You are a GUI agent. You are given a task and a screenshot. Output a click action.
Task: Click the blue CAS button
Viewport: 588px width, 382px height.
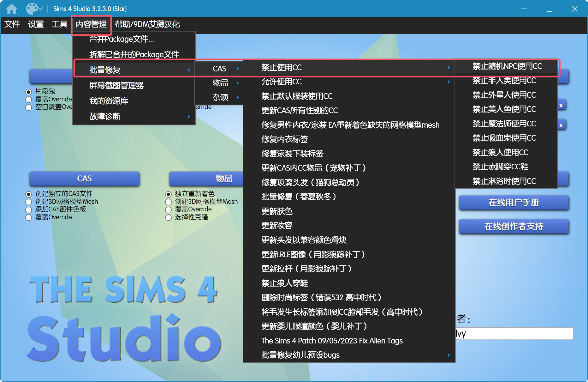(84, 179)
